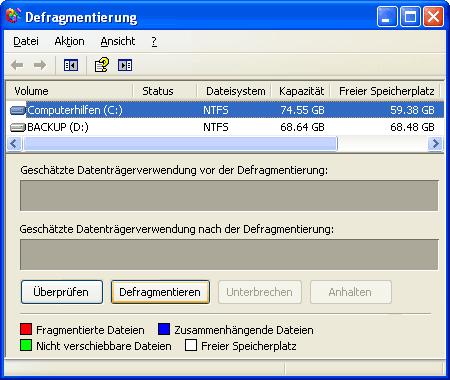Click the usage bar after defragmentation
The width and height of the screenshot is (450, 380).
tap(229, 255)
